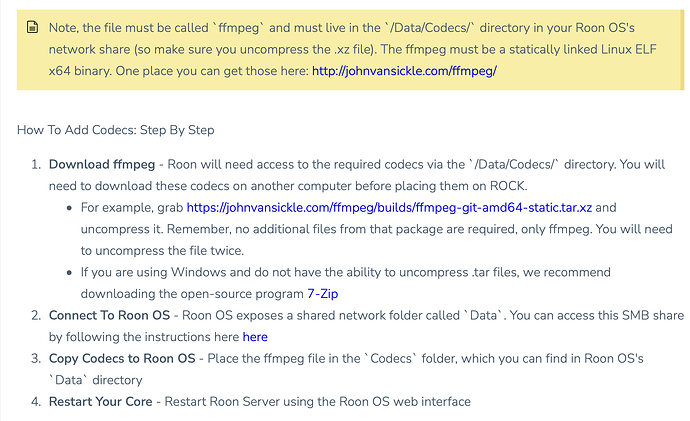Open the johnvansickle.com/ffmpeg/ link in the note

(404, 71)
